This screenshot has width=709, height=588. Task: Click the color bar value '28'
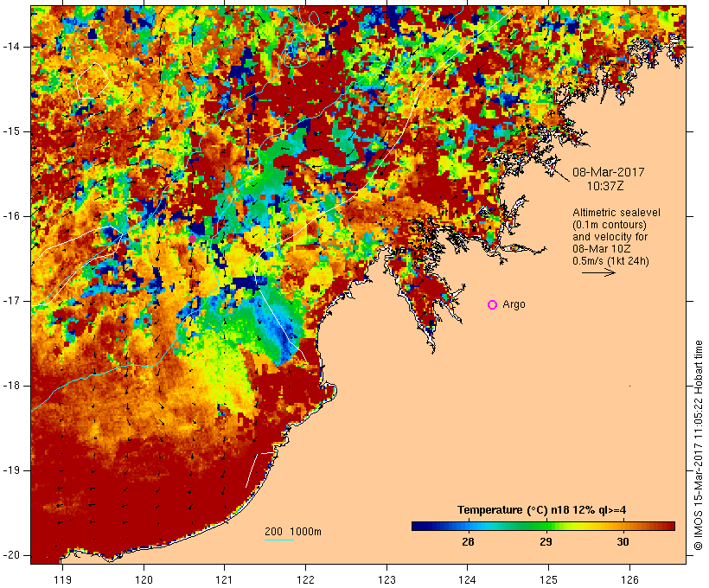pos(468,541)
